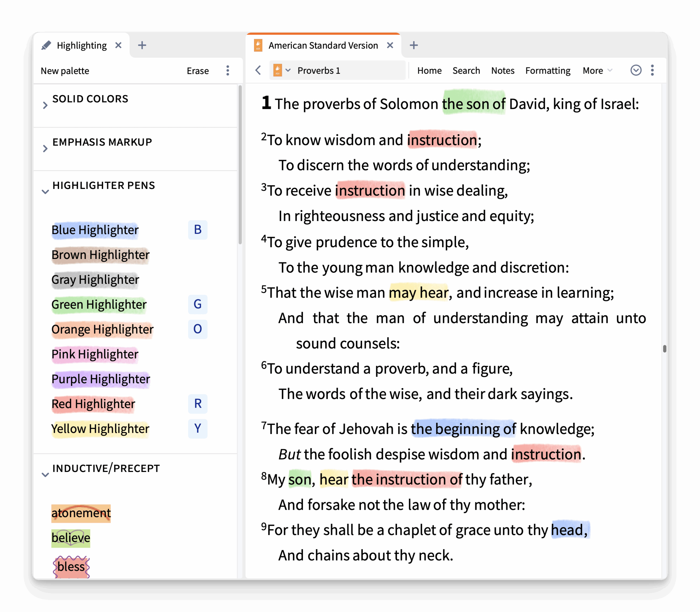The height and width of the screenshot is (612, 700).
Task: Select the 'atonement' inductive markup style
Action: click(x=81, y=512)
